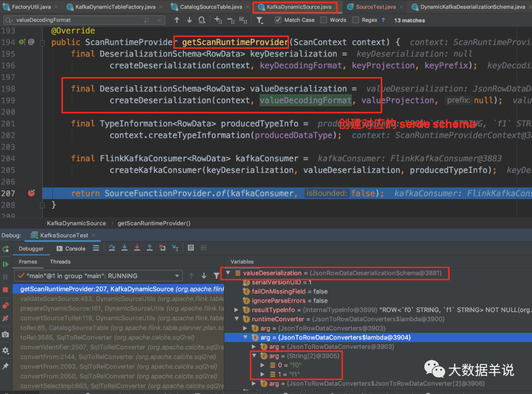Image resolution: width=532 pixels, height=394 pixels.
Task: Click the Force Step Into icon
Action: tap(137, 248)
